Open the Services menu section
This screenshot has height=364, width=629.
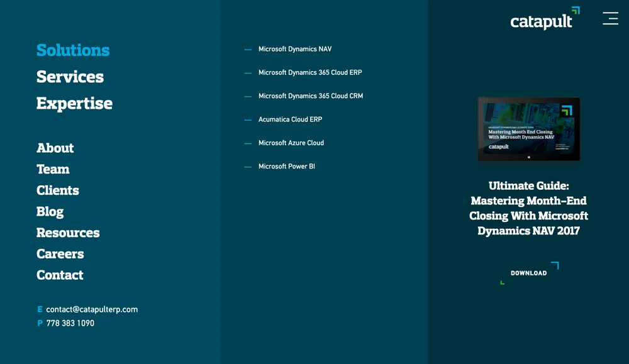click(x=70, y=77)
